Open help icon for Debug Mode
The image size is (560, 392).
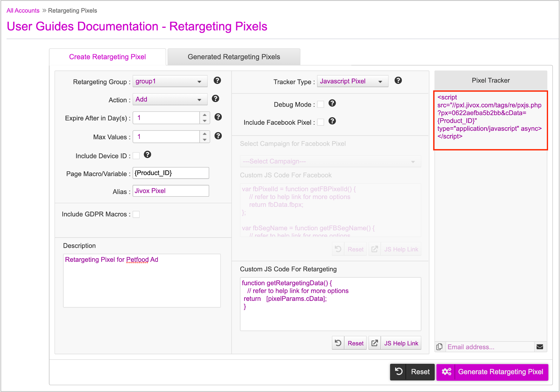(332, 103)
